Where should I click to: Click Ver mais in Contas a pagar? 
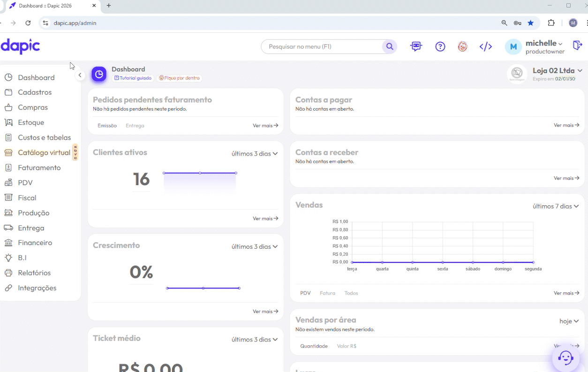click(566, 125)
